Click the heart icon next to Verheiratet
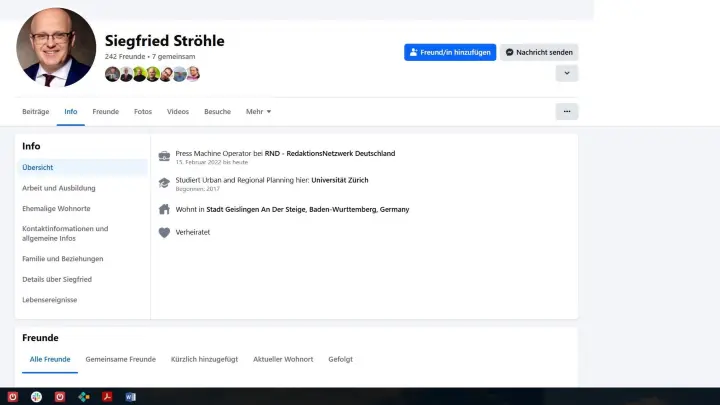Viewport: 720px width, 405px height. click(164, 232)
